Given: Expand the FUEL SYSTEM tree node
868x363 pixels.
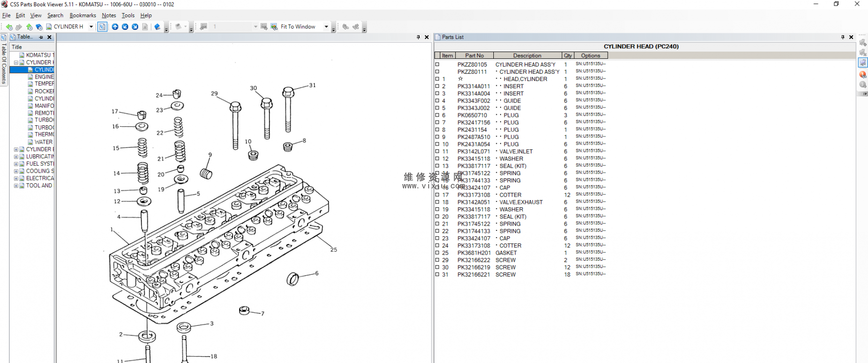Looking at the screenshot, I should (x=16, y=164).
